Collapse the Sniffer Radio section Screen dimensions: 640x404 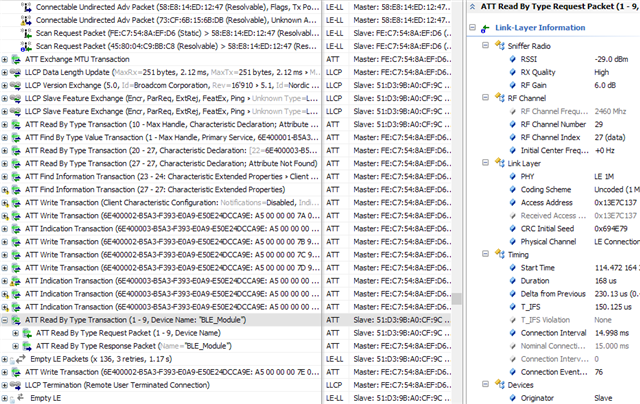(485, 45)
